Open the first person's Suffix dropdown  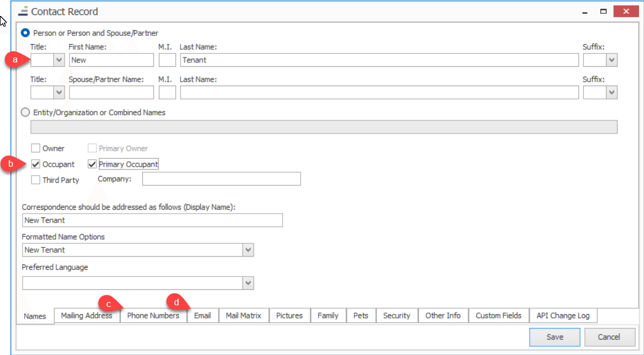611,60
